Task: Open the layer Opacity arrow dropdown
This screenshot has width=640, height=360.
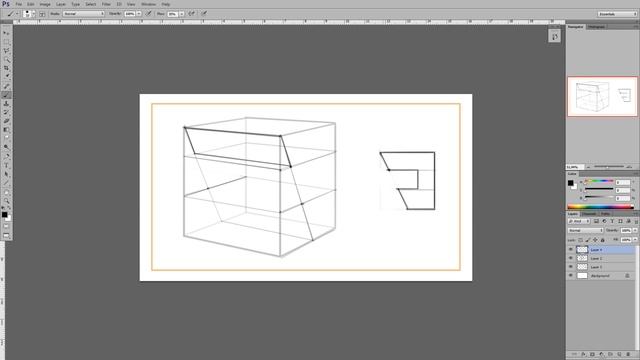Action: (635, 230)
